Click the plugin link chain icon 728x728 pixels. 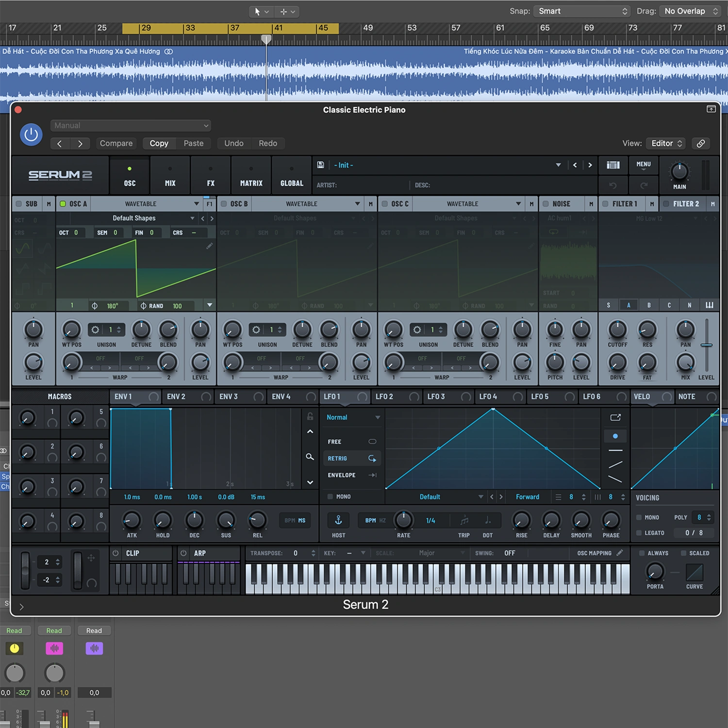click(x=701, y=143)
